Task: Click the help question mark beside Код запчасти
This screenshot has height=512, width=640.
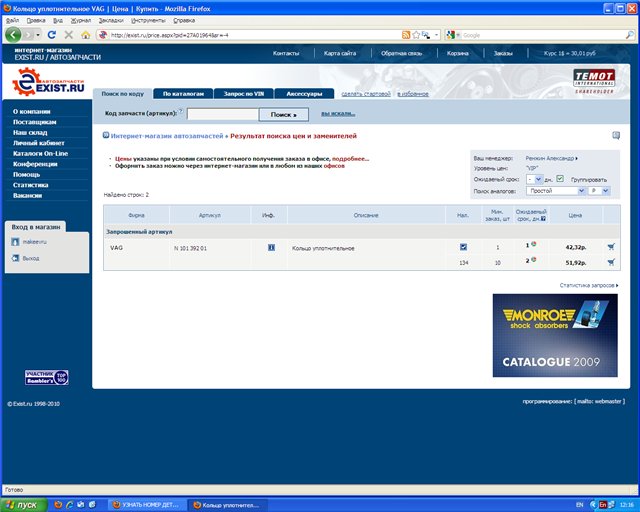Action: 181,110
